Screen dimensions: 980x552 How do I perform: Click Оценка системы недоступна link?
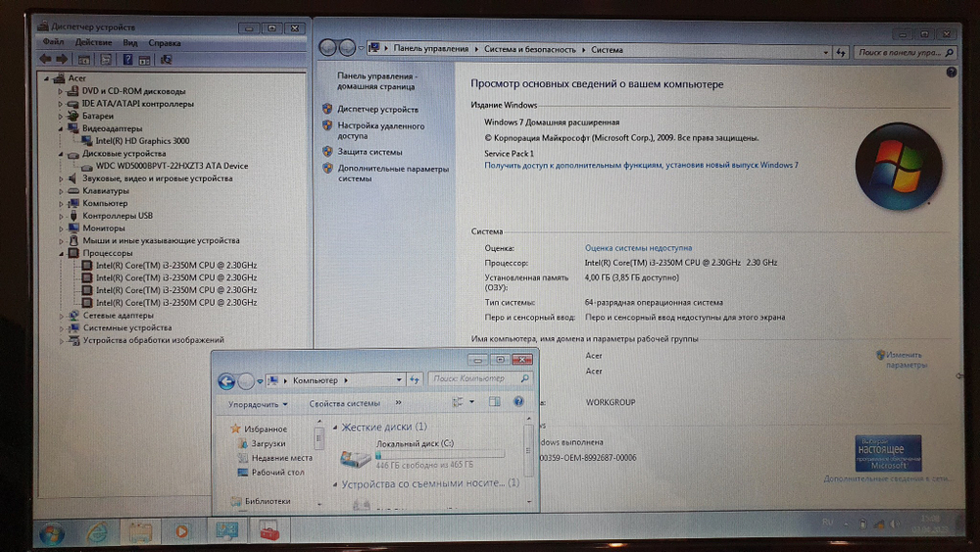[638, 247]
